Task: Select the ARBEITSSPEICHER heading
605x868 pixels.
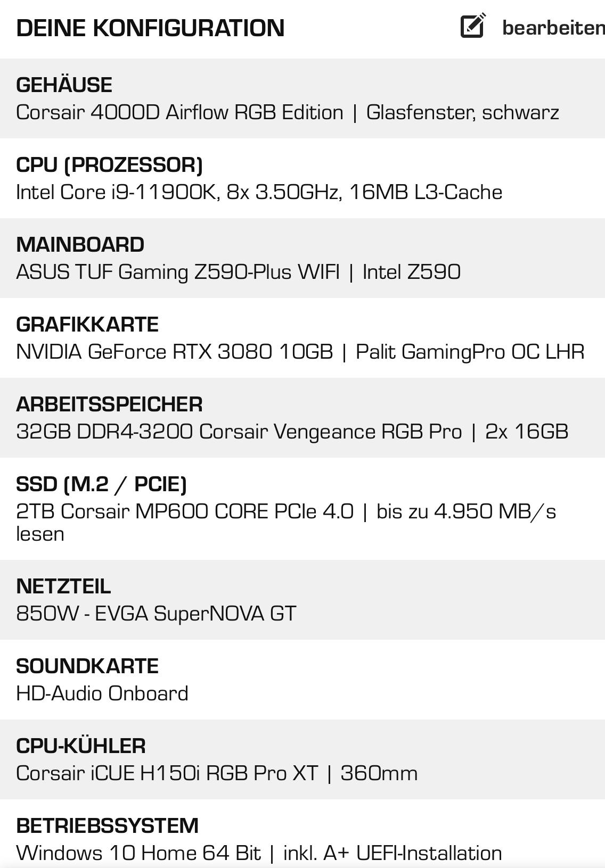Action: [109, 404]
